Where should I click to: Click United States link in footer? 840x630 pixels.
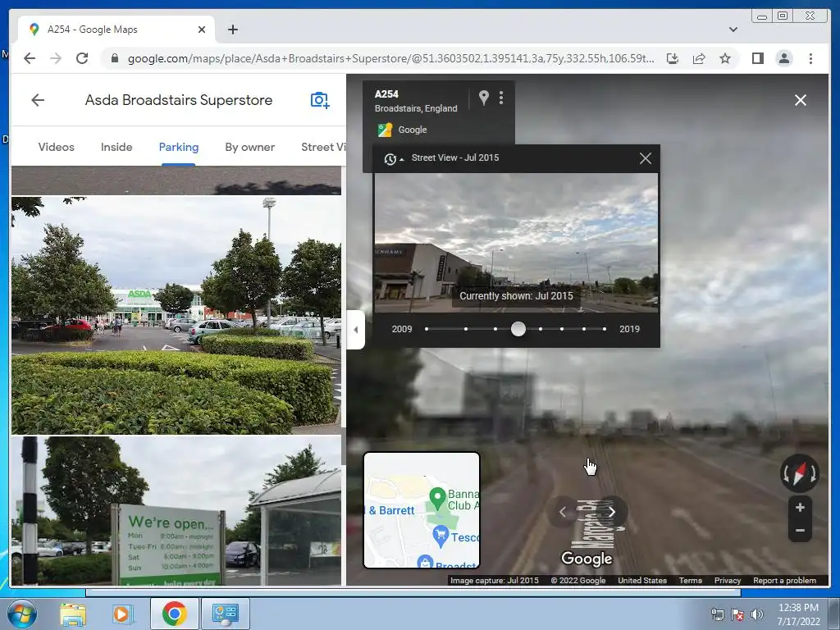point(641,580)
